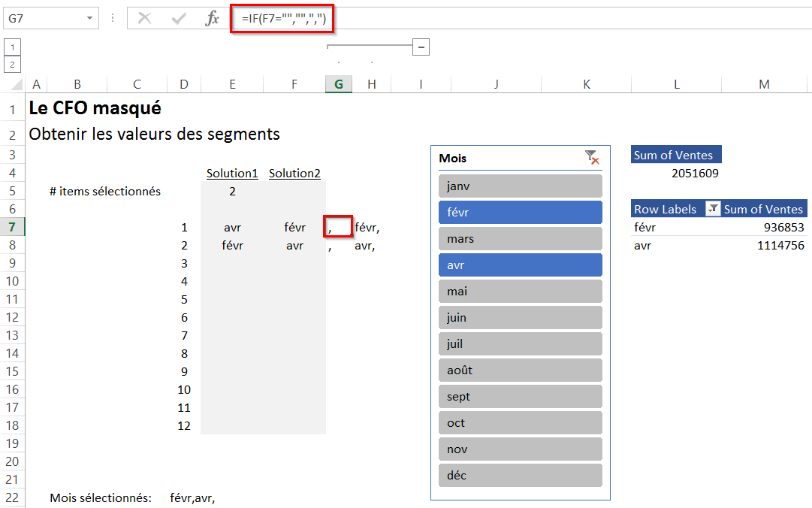Click the '# items sélectionnés' label

tap(105, 191)
